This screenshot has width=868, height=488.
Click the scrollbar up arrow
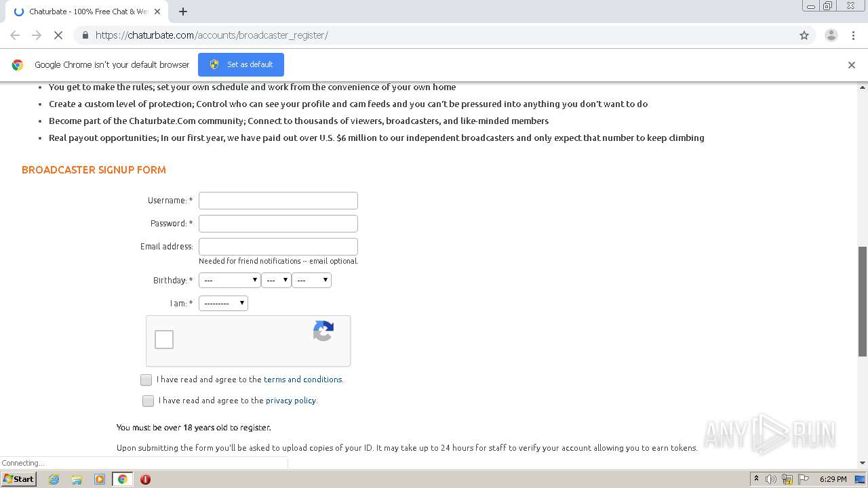(x=863, y=87)
